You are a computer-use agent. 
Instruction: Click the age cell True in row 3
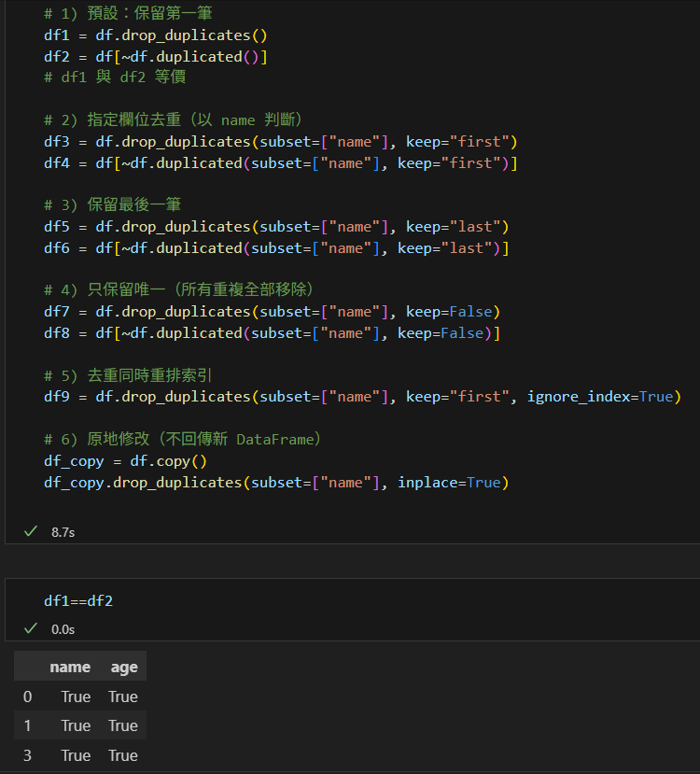click(x=123, y=755)
